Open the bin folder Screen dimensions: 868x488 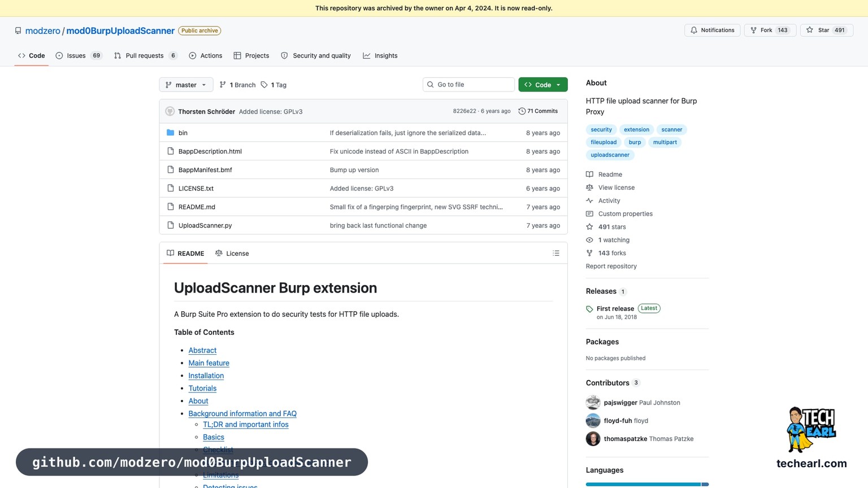[x=183, y=133]
